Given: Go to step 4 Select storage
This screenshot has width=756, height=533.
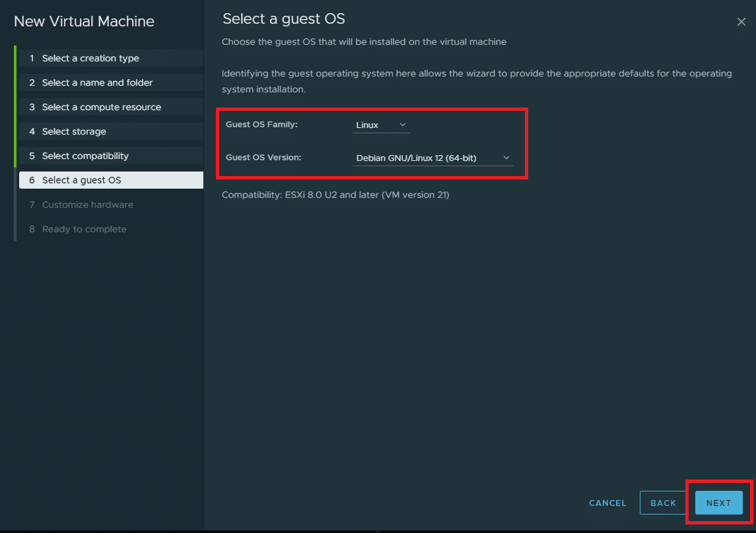Looking at the screenshot, I should point(111,131).
